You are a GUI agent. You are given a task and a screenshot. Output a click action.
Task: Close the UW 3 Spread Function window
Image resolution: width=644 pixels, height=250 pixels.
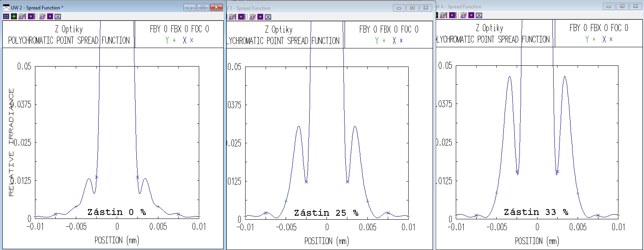[x=426, y=8]
